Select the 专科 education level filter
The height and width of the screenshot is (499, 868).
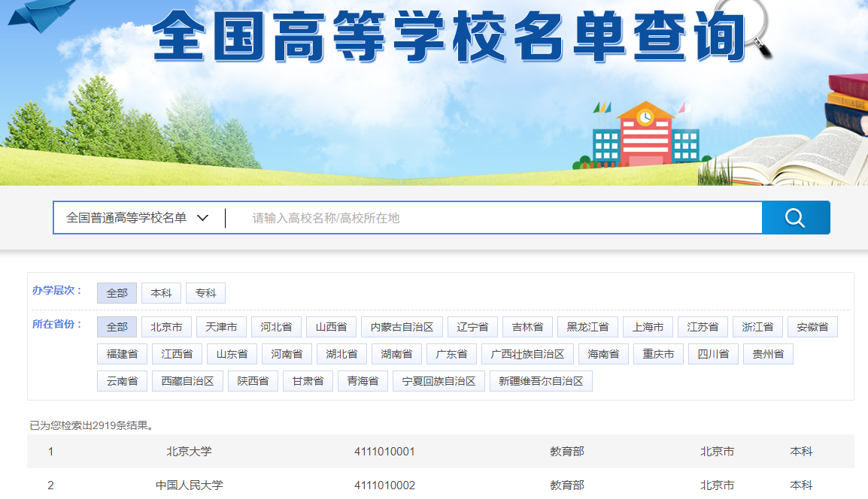pos(205,293)
